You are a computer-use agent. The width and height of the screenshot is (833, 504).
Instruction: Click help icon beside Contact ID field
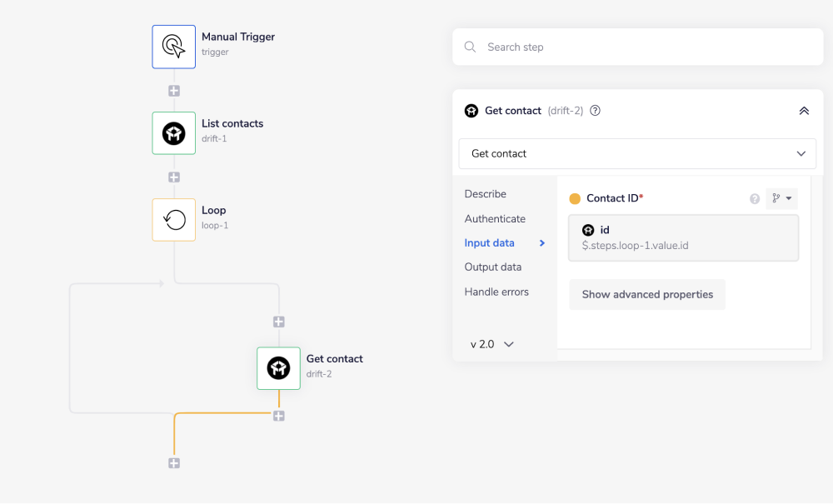[x=755, y=199]
